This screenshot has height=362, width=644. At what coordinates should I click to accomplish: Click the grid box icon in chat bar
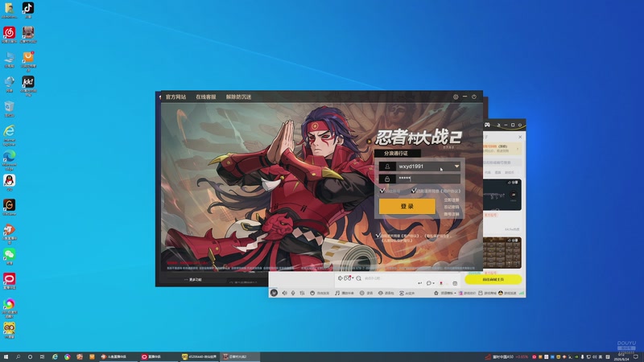click(455, 283)
